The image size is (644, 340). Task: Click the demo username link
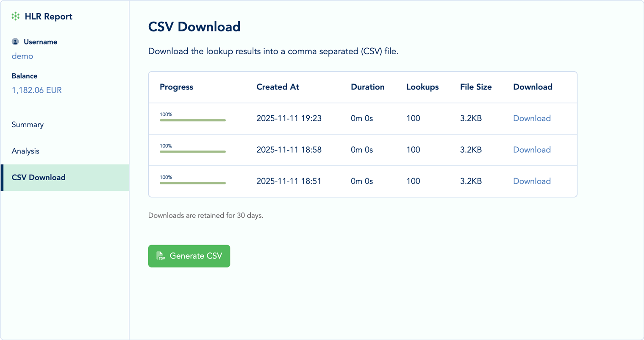click(x=22, y=56)
